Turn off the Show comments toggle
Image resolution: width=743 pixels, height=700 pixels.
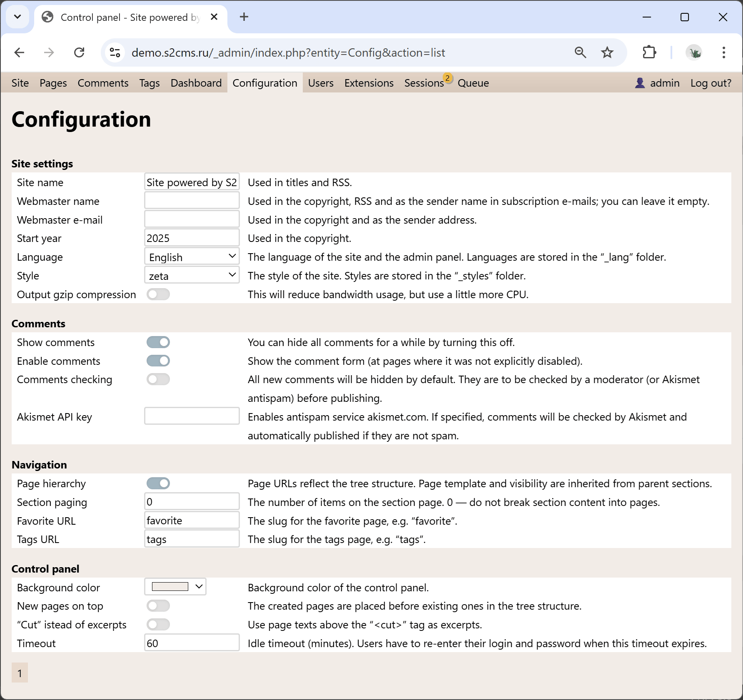coord(158,342)
